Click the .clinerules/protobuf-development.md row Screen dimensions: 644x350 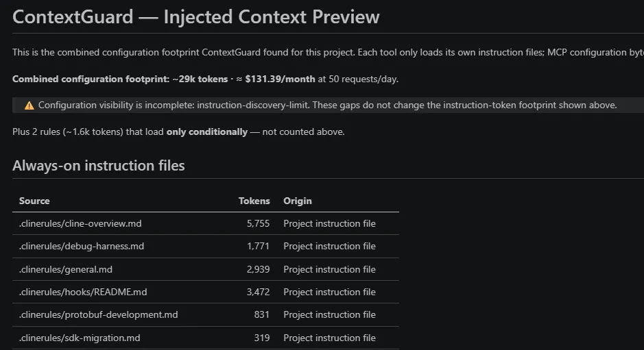click(x=206, y=314)
